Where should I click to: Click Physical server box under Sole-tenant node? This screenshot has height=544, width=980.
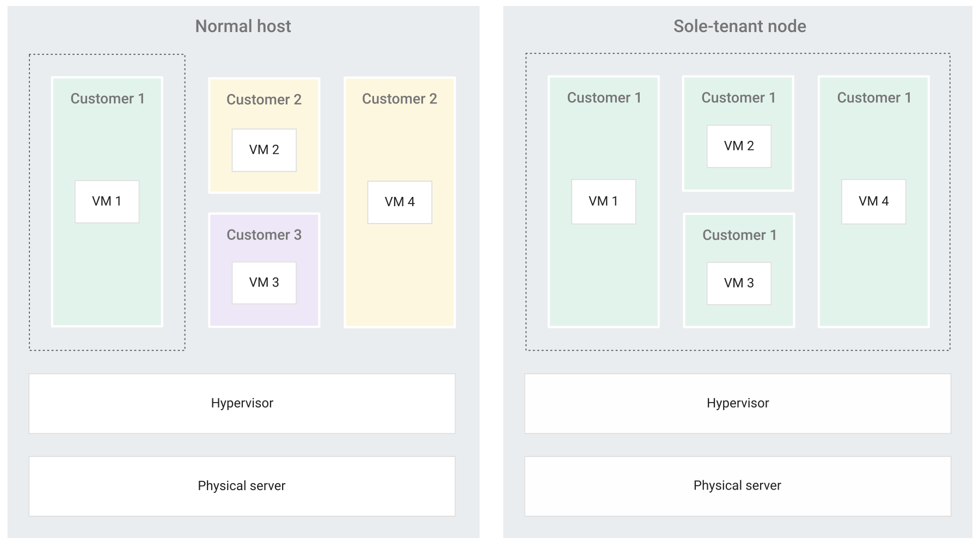tap(738, 486)
